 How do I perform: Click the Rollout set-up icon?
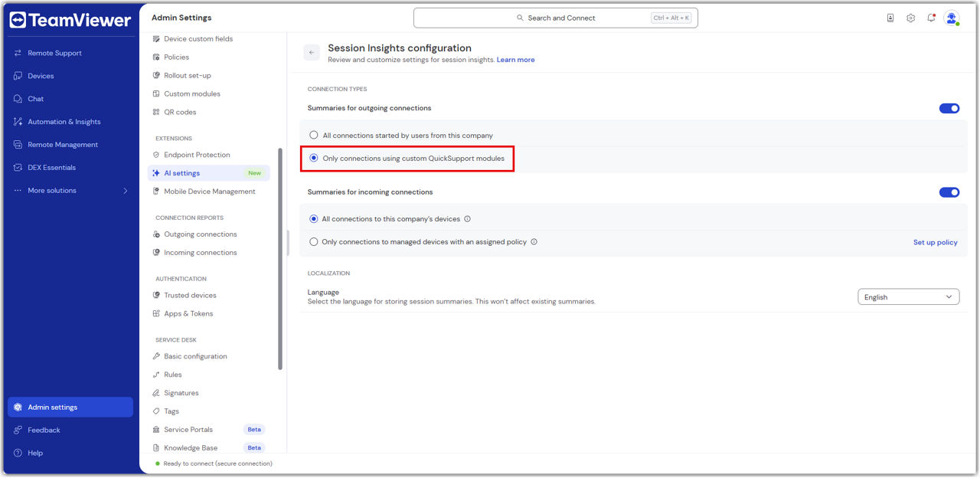click(x=156, y=75)
